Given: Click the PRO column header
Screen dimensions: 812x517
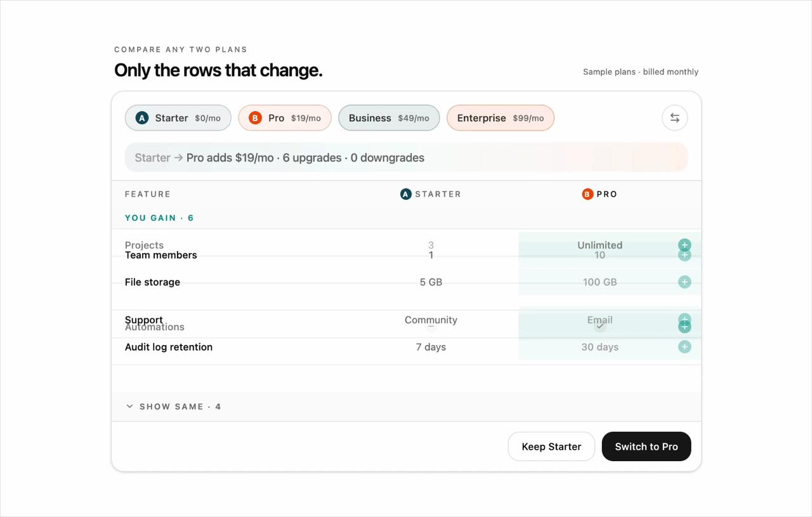Looking at the screenshot, I should [599, 194].
